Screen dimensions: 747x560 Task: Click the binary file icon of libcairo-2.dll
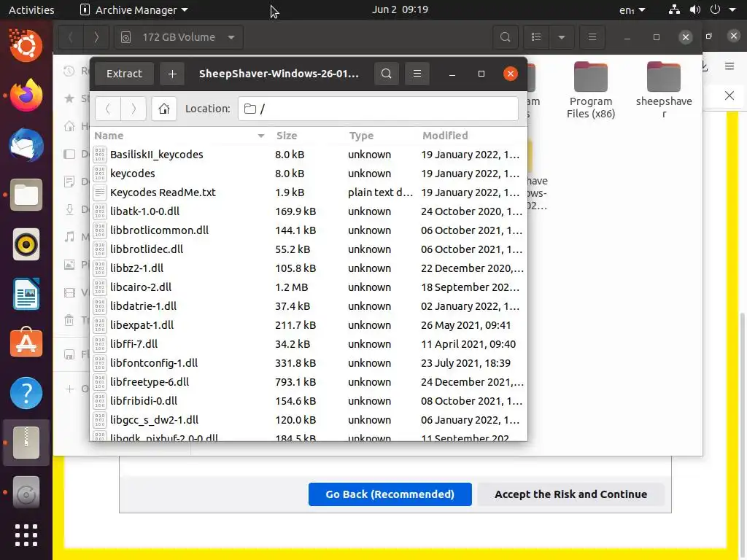pyautogui.click(x=99, y=287)
